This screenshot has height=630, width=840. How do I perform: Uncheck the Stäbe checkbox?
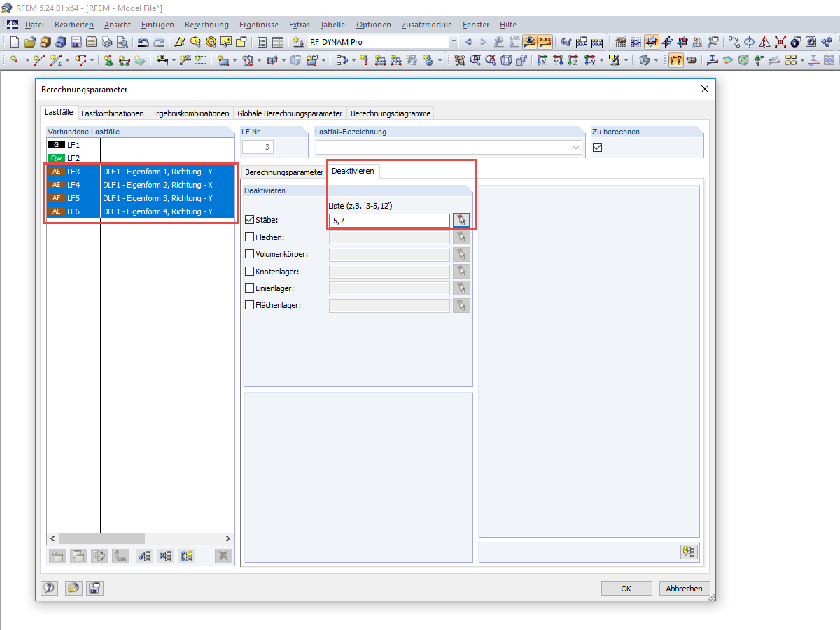pos(250,220)
